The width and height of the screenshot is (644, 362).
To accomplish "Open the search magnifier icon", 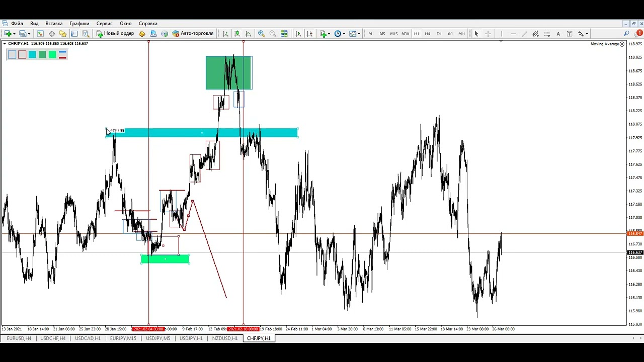I will [x=626, y=34].
